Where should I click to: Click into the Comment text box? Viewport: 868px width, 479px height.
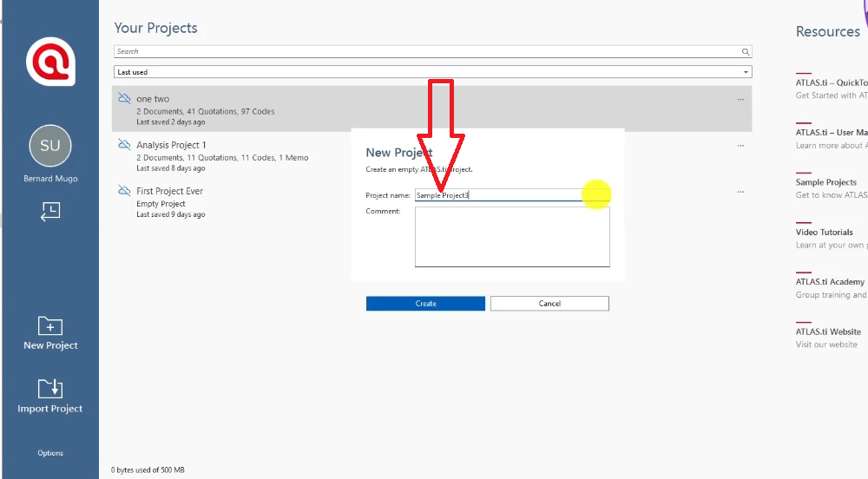coord(512,236)
